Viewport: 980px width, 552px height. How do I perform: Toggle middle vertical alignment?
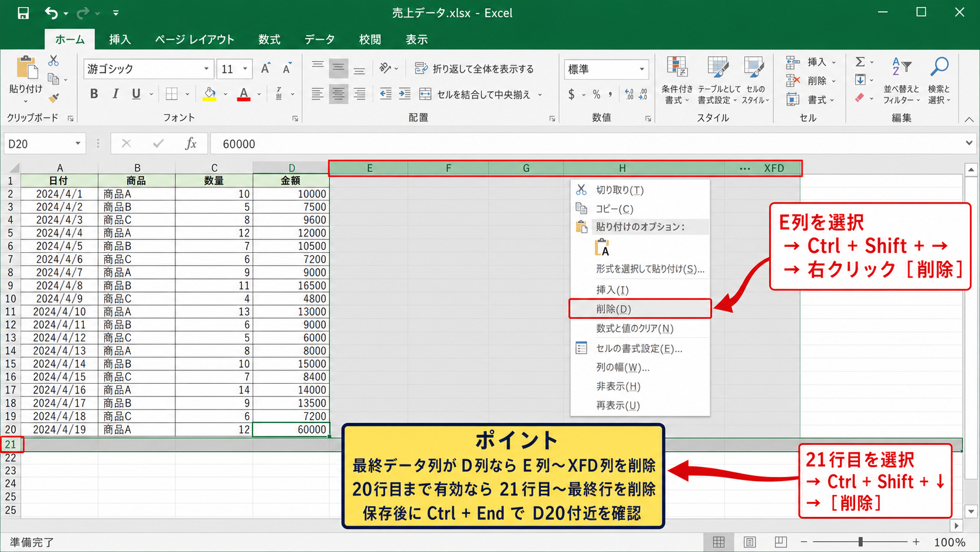click(338, 69)
